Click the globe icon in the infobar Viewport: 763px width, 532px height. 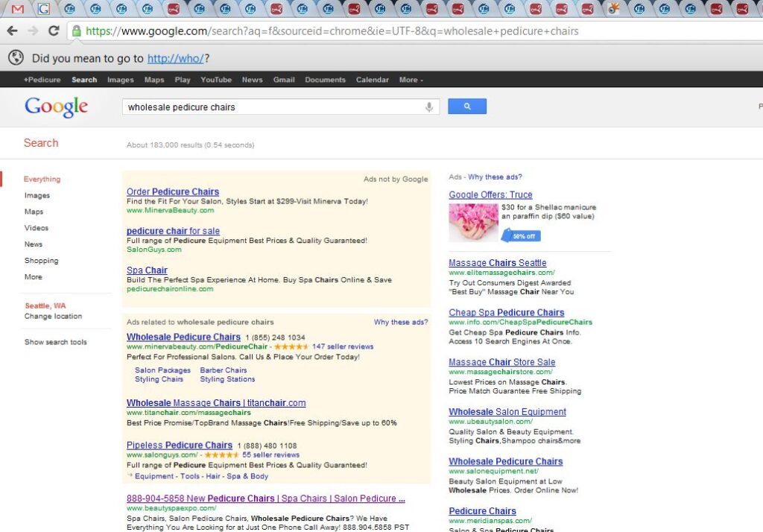click(x=16, y=57)
